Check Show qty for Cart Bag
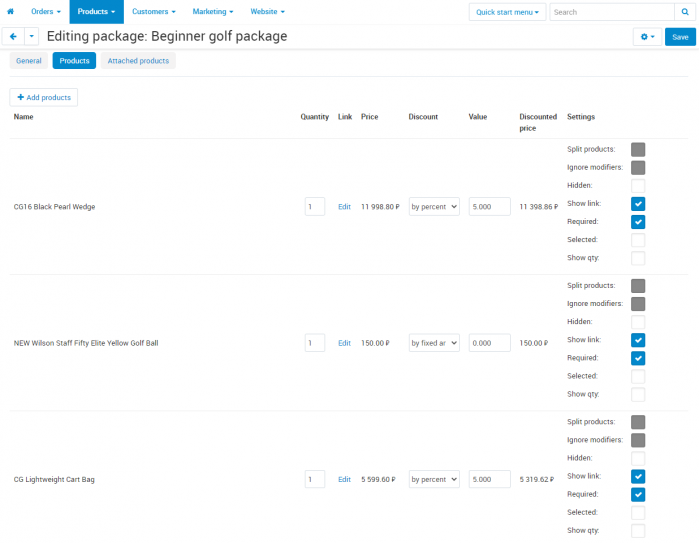This screenshot has width=700, height=543. tap(638, 530)
